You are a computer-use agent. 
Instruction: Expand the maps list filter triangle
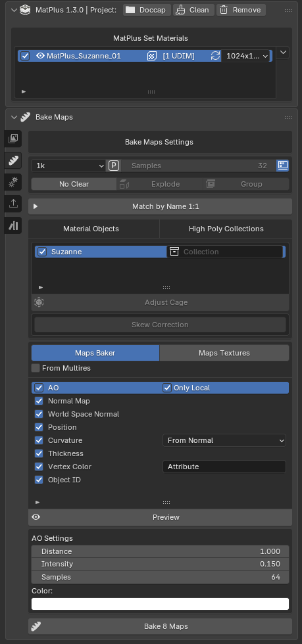(x=38, y=502)
